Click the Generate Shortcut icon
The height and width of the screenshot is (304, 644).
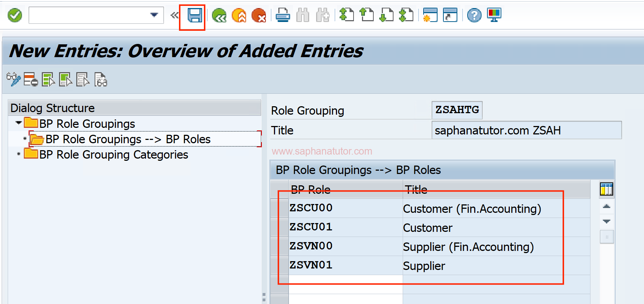[450, 15]
